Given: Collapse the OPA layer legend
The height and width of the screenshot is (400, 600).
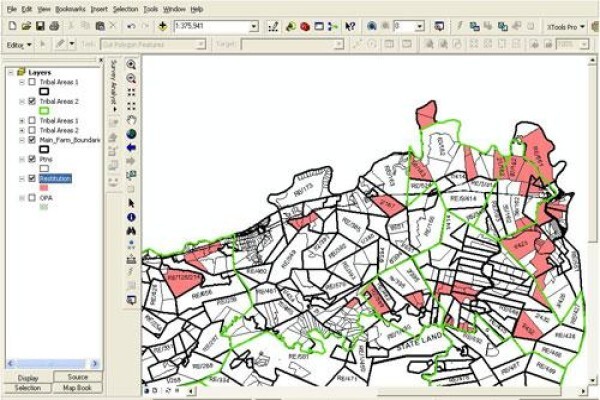Looking at the screenshot, I should point(22,198).
